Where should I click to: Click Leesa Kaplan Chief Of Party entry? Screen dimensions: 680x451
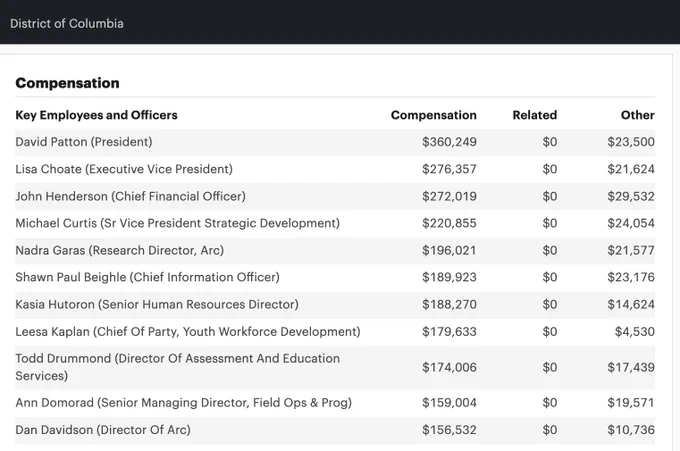(188, 332)
